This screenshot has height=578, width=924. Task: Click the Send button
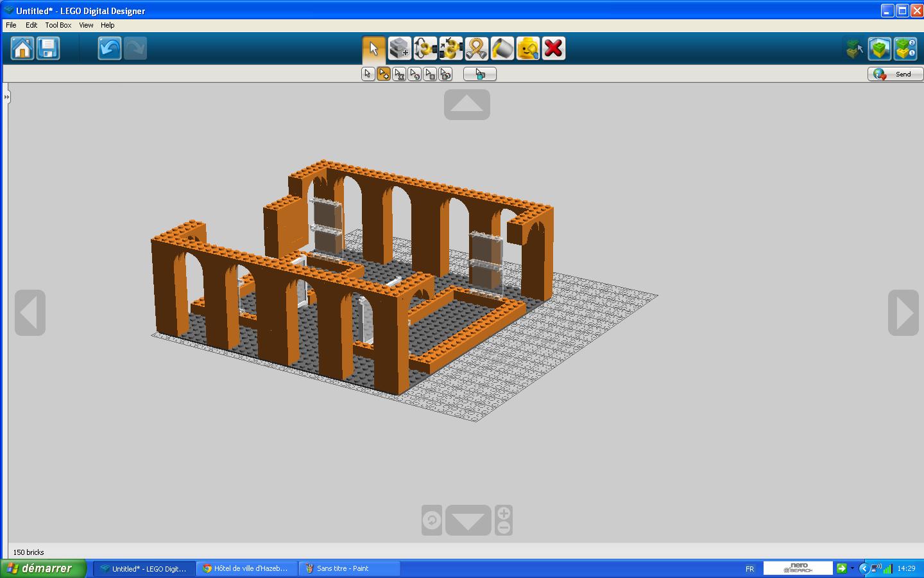pos(895,74)
